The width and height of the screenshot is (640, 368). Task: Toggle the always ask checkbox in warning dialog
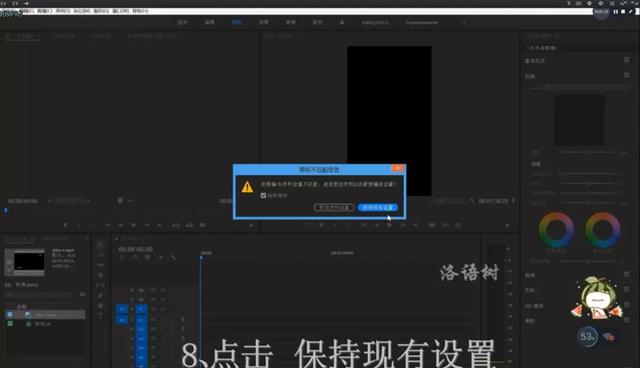(263, 195)
